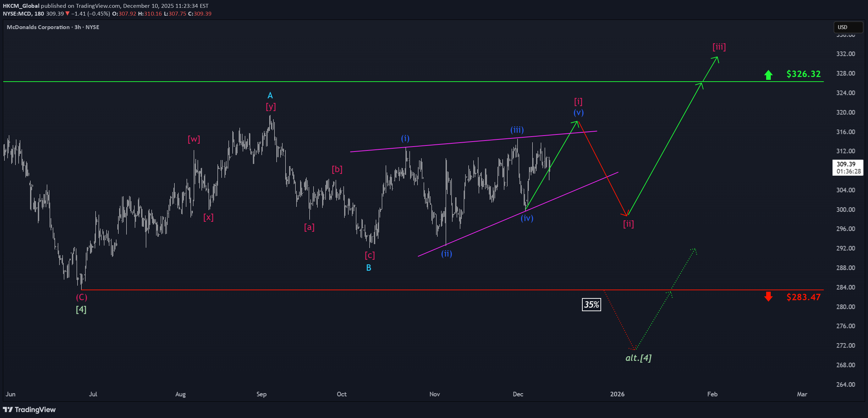Click the red $283.47 price label
Screen dimensions: 868x418
803,297
